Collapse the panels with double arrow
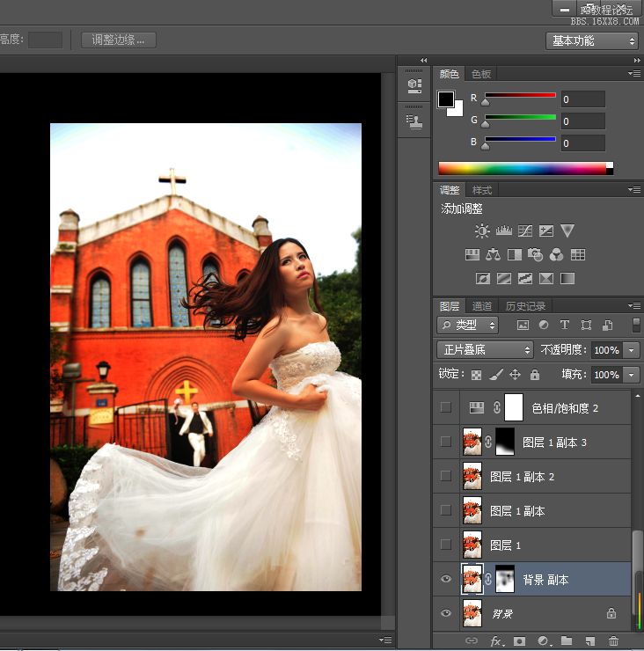Screen dimensions: 644x651 coord(637,60)
